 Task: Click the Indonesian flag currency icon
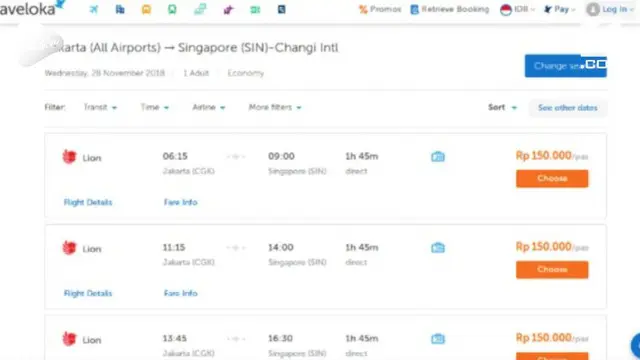click(x=506, y=9)
